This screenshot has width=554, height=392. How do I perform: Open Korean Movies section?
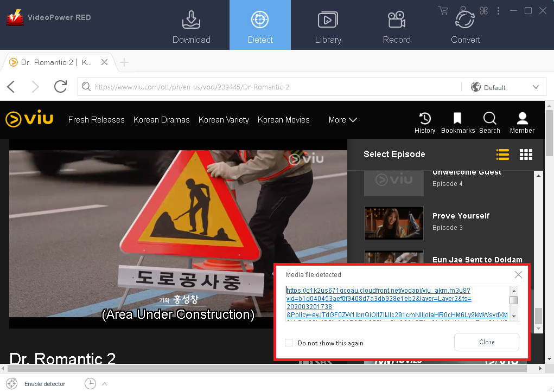click(283, 120)
